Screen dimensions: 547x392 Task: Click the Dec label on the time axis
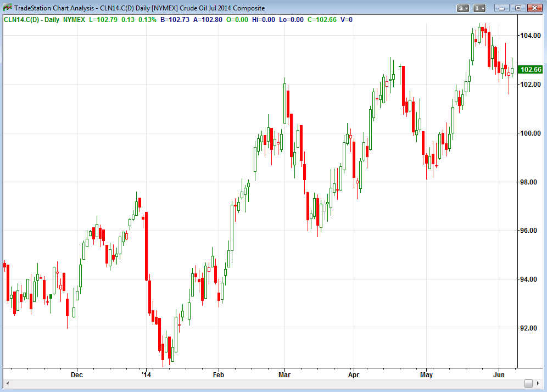click(77, 374)
